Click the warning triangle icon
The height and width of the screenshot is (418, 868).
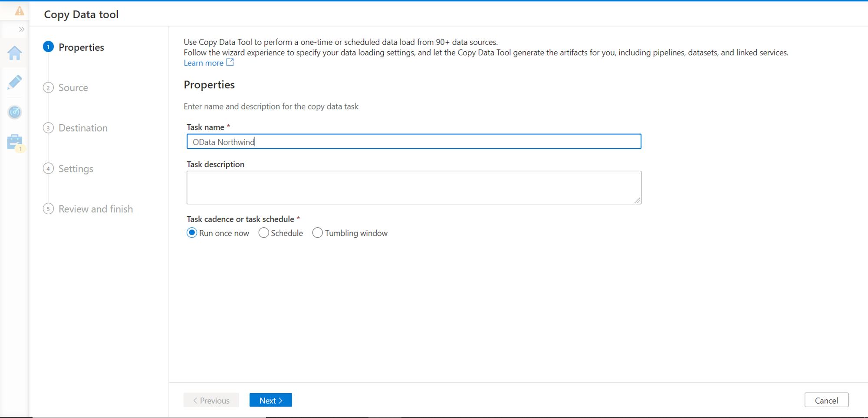coord(20,11)
